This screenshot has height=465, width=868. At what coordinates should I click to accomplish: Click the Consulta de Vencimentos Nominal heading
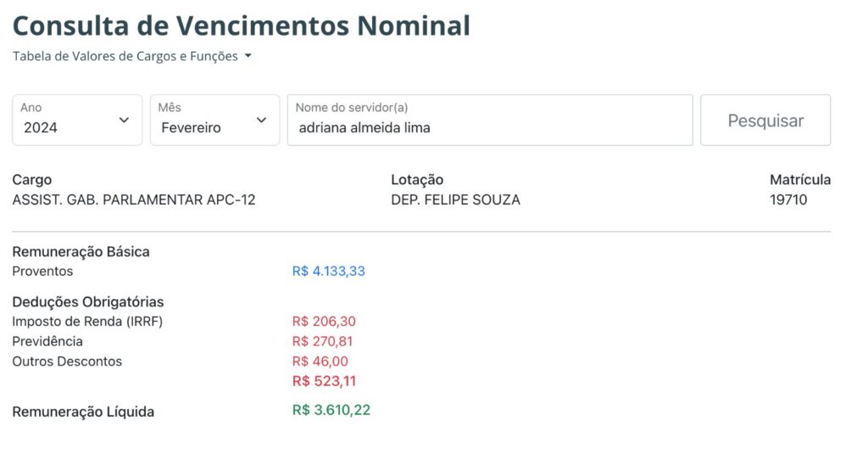pyautogui.click(x=241, y=25)
